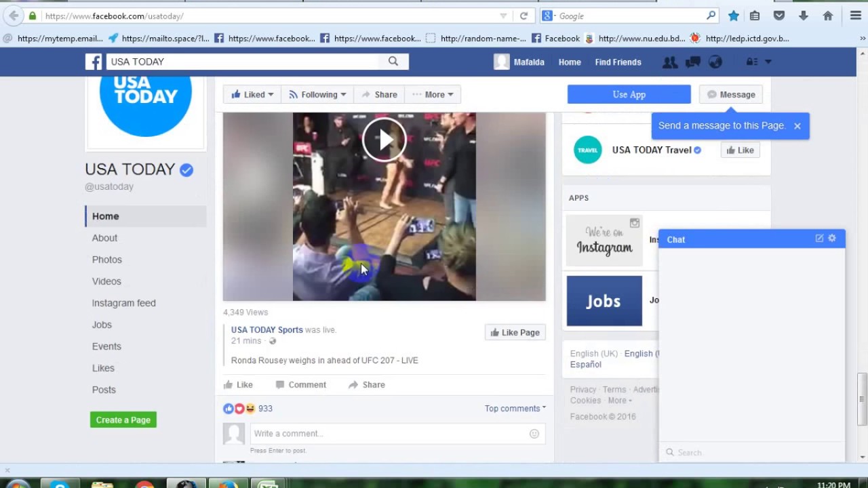Click Comment under the video post
The height and width of the screenshot is (488, 868).
coord(300,385)
